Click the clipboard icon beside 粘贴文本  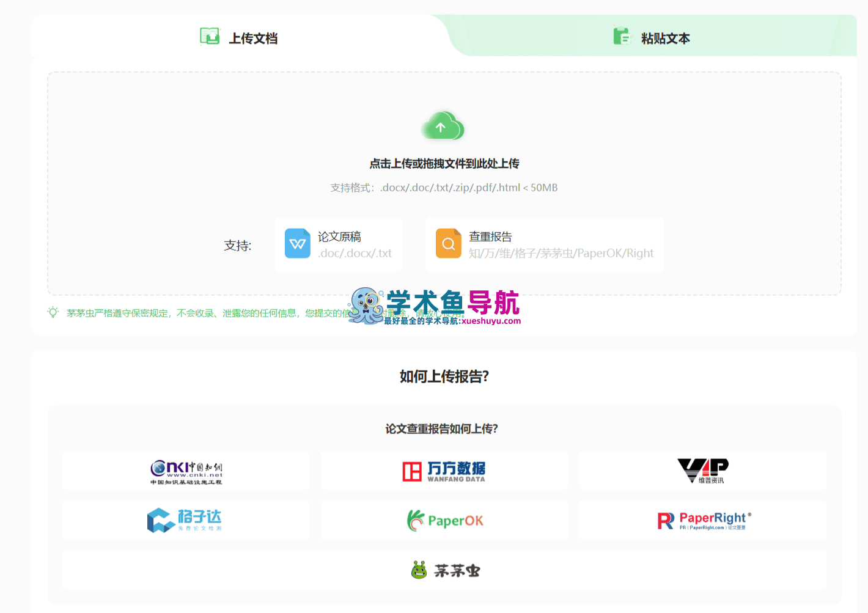click(x=622, y=36)
